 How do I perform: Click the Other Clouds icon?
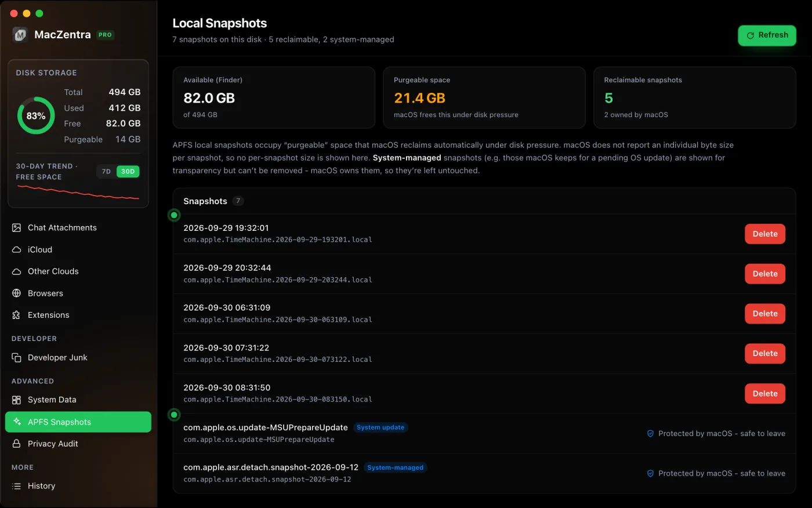click(x=16, y=271)
